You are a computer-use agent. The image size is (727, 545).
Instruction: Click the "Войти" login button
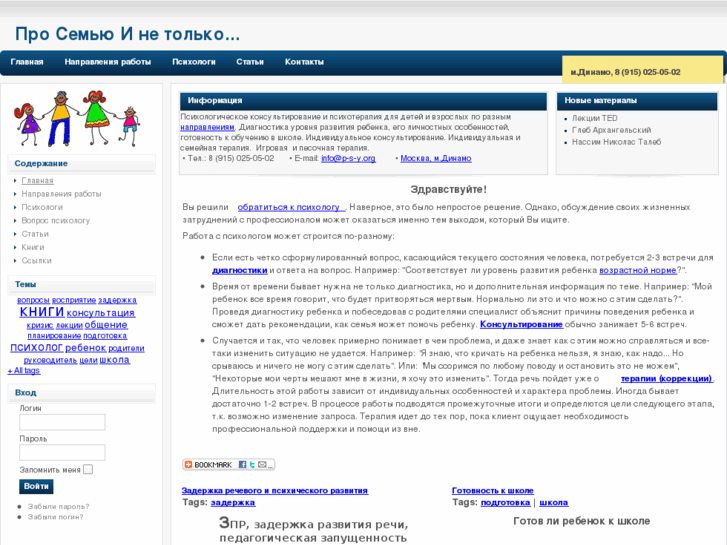pyautogui.click(x=36, y=486)
